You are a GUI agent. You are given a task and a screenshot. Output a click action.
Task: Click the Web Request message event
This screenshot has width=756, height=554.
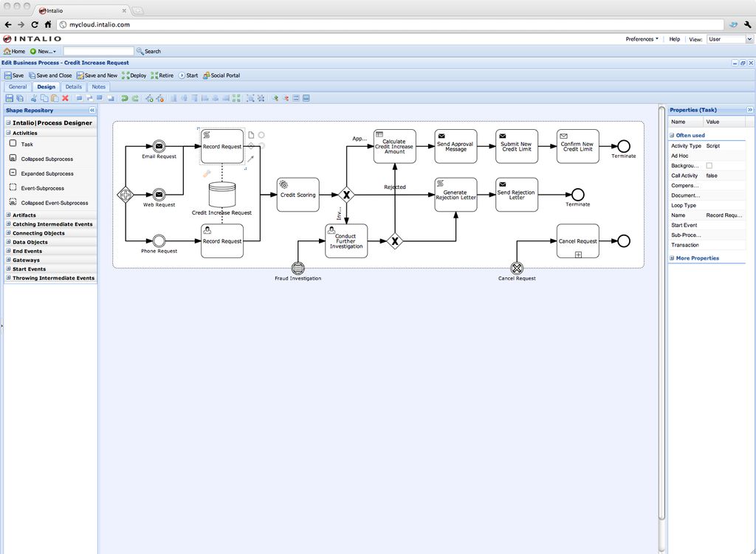tap(159, 195)
